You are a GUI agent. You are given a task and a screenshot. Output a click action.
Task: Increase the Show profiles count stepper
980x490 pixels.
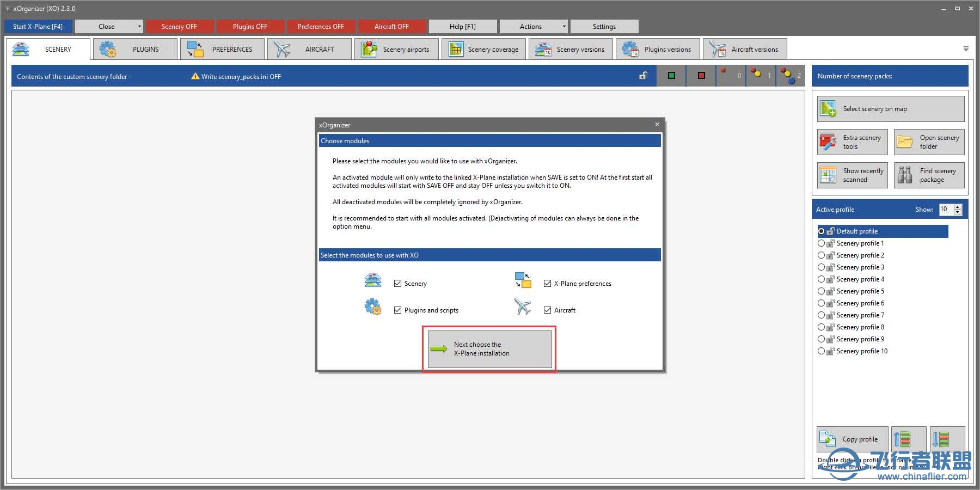[x=958, y=207]
